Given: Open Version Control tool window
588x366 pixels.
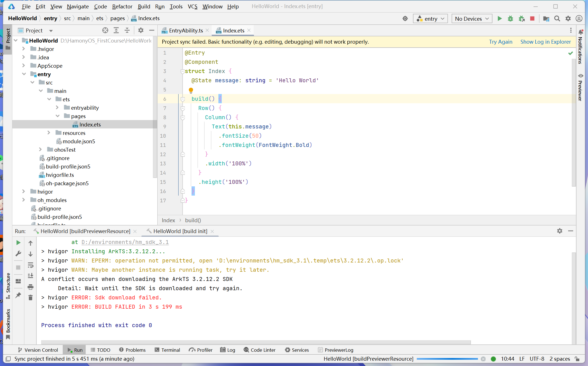Looking at the screenshot, I should 38,350.
